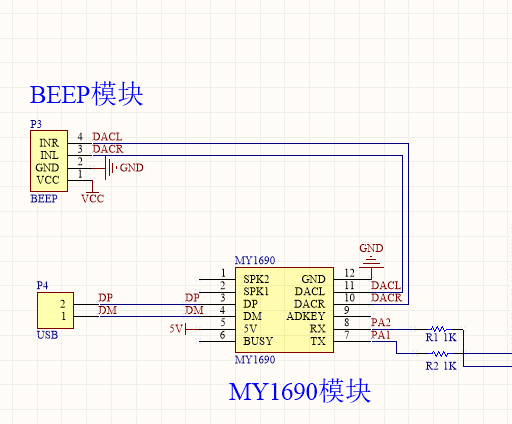Click the GND pin name inside MY1690

tap(313, 279)
